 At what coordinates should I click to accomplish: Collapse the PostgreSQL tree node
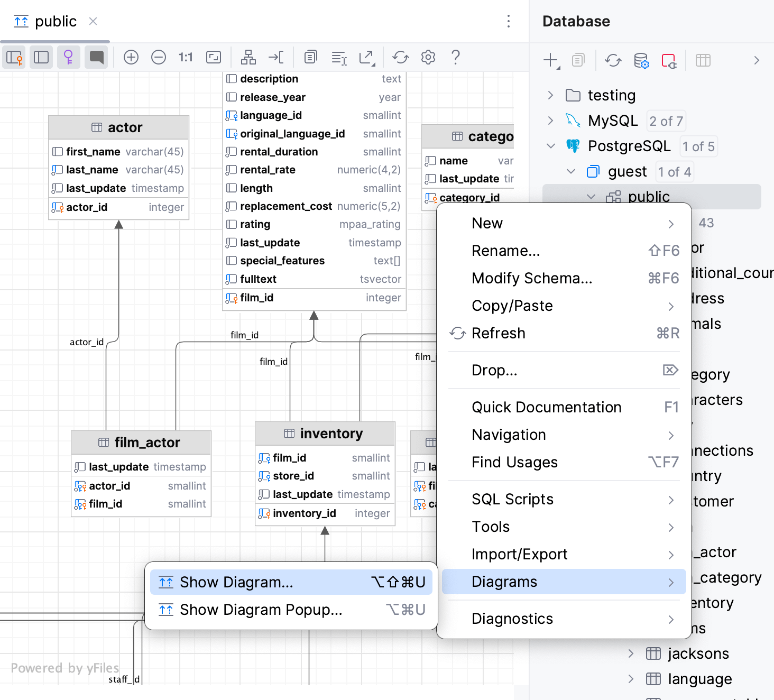(x=551, y=146)
